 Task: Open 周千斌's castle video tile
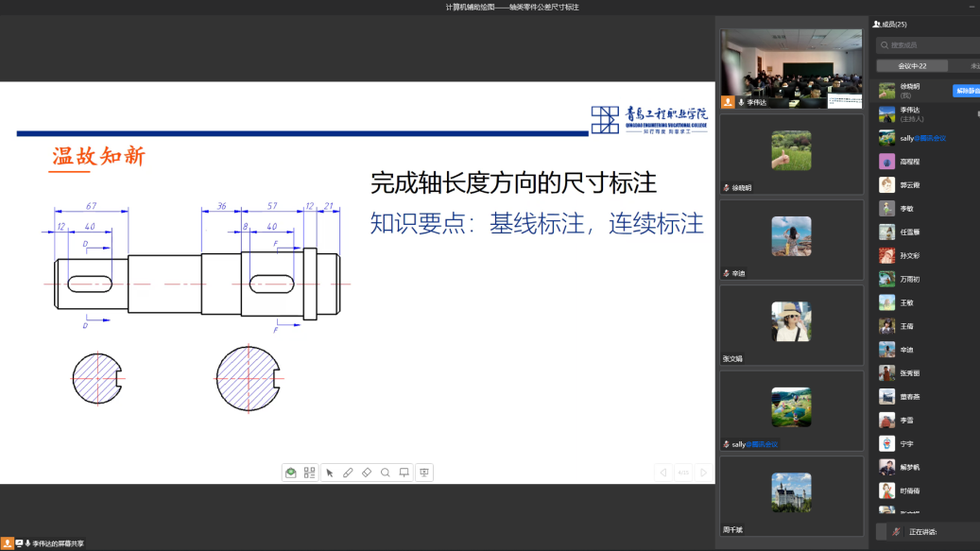point(791,496)
